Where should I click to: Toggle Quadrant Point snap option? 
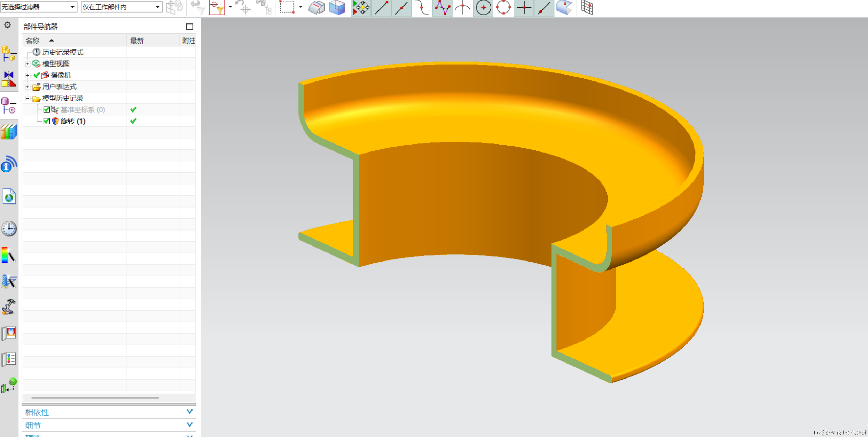coord(503,8)
